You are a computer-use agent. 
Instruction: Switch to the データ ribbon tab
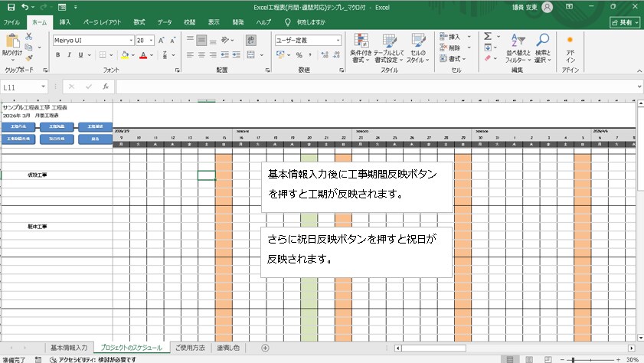point(165,22)
